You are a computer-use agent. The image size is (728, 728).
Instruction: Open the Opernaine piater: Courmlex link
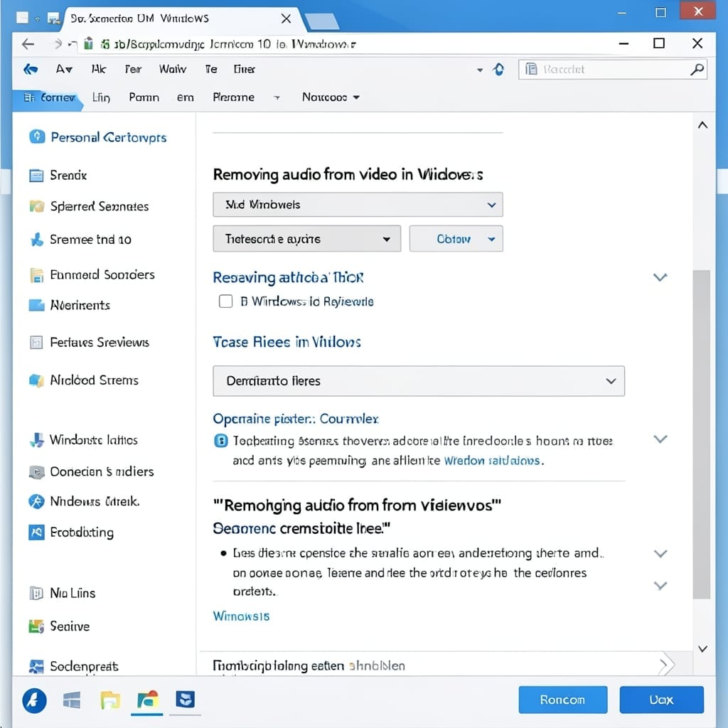[x=296, y=419]
